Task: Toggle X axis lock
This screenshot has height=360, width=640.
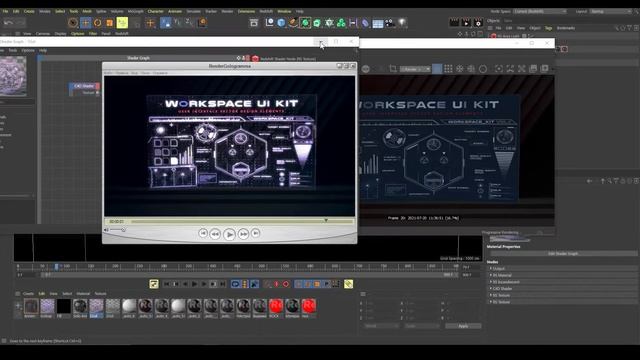Action: (x=165, y=23)
